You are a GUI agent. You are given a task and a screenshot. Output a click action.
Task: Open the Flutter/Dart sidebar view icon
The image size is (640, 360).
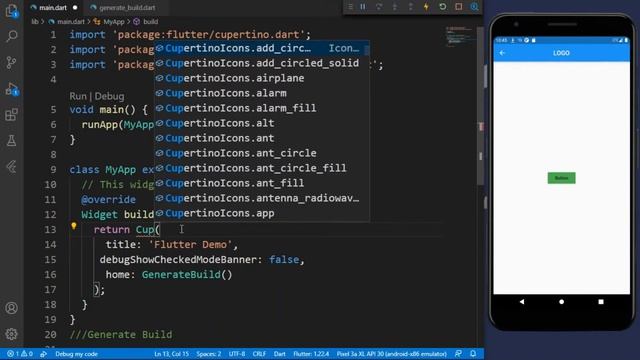click(x=11, y=167)
